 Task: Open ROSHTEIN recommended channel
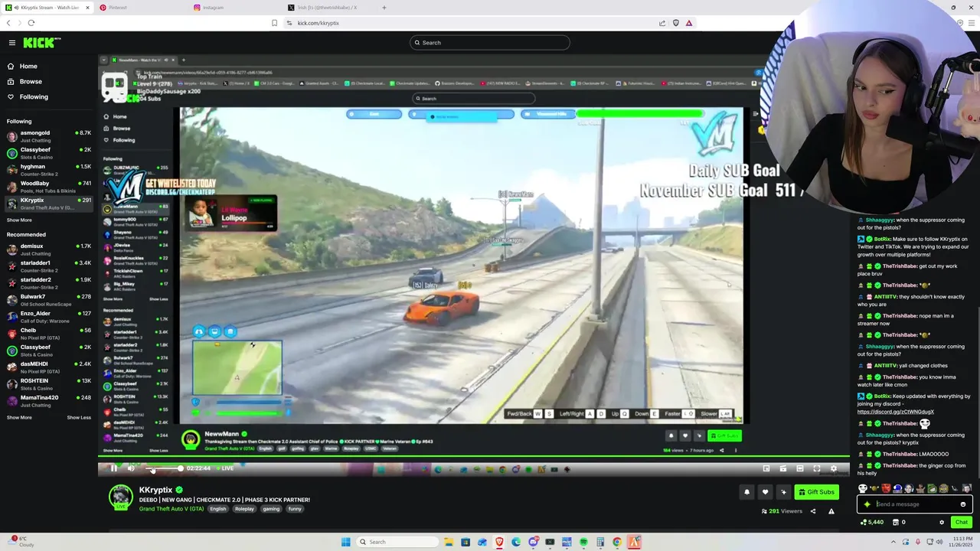(49, 383)
